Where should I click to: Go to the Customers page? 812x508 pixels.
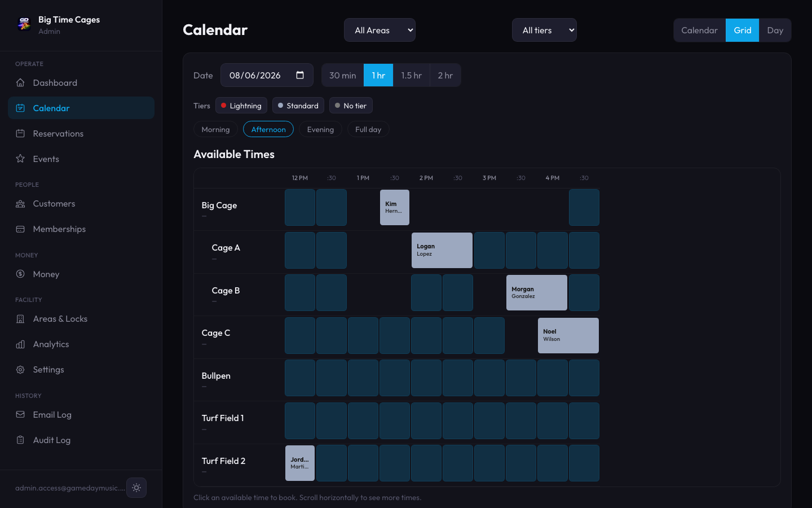click(81, 204)
